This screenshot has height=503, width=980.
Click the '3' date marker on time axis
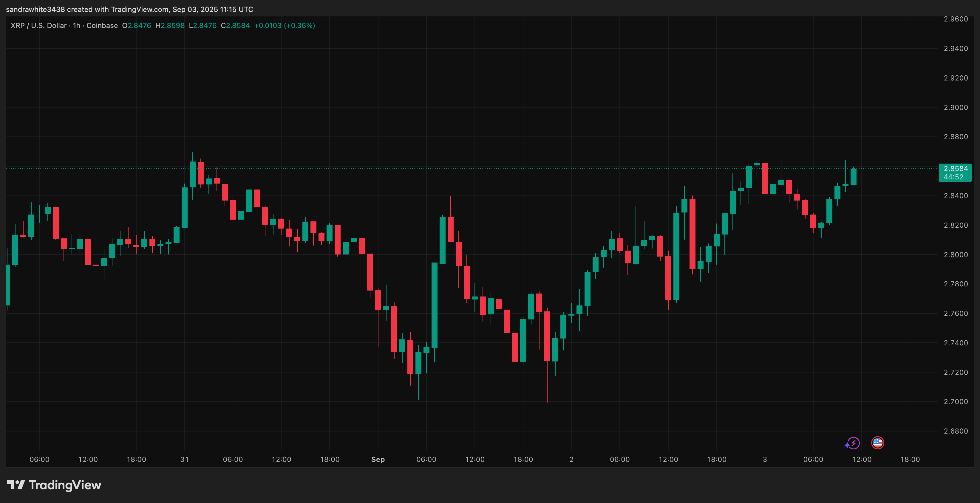(x=765, y=459)
